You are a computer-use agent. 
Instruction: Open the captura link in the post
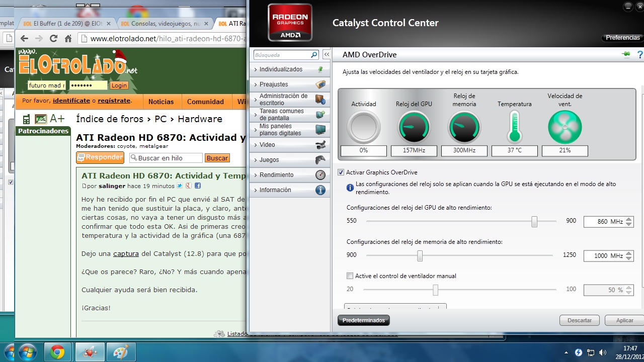(x=126, y=254)
